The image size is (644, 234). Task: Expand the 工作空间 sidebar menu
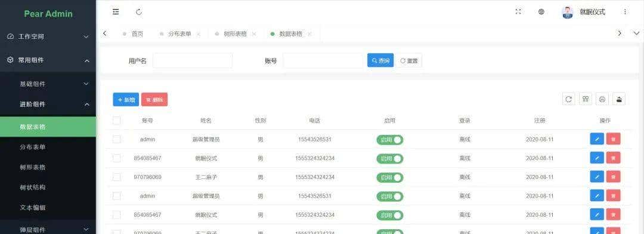[x=48, y=36]
